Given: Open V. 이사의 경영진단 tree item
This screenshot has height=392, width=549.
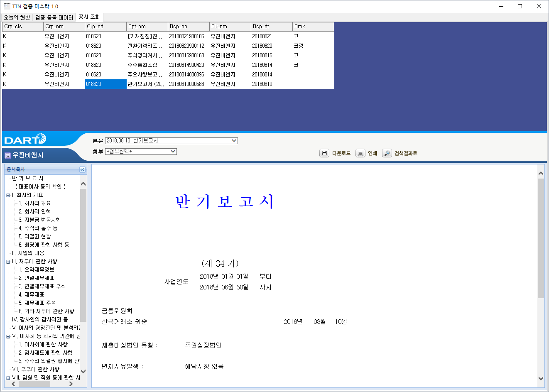Looking at the screenshot, I should 46,328.
